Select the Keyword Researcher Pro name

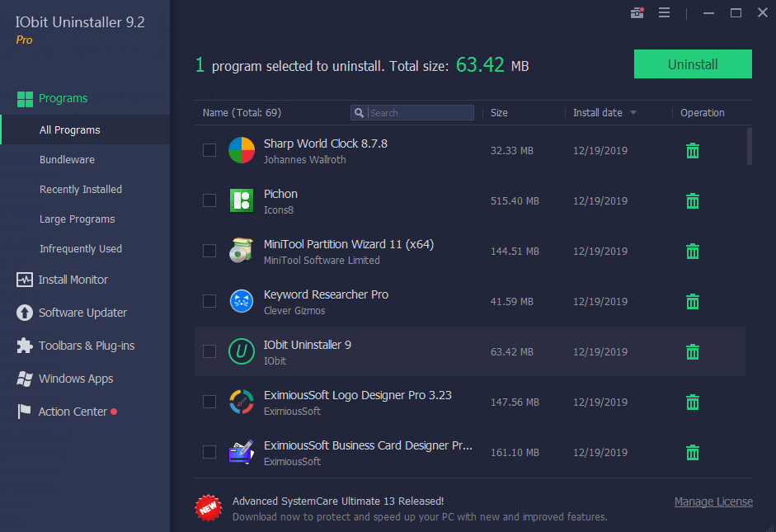pos(326,294)
